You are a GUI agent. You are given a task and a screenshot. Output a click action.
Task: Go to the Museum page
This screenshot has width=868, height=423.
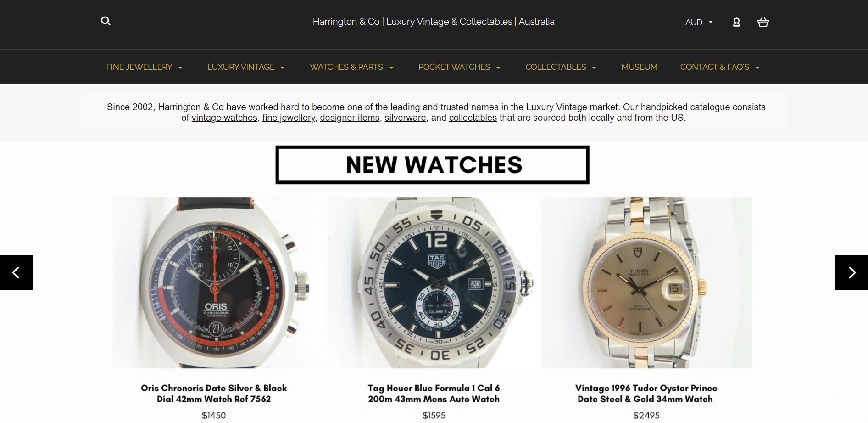click(639, 67)
